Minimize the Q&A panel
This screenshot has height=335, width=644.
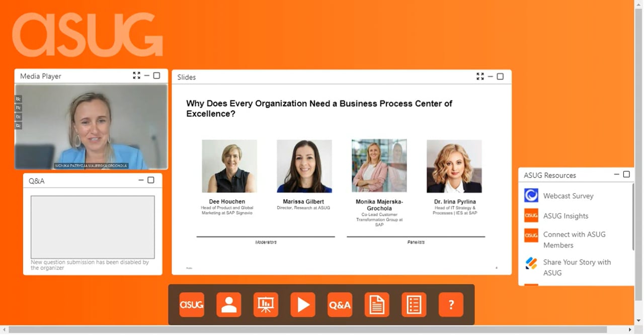(141, 180)
